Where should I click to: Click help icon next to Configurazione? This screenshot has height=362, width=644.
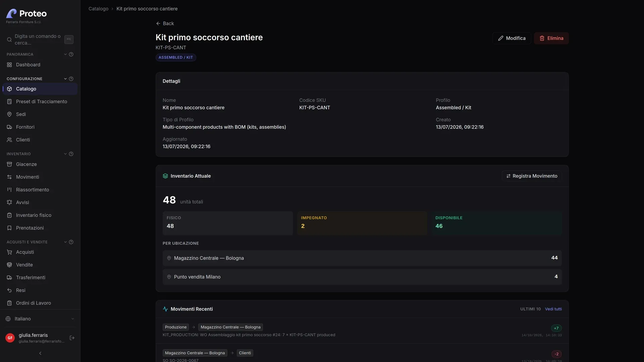71,79
